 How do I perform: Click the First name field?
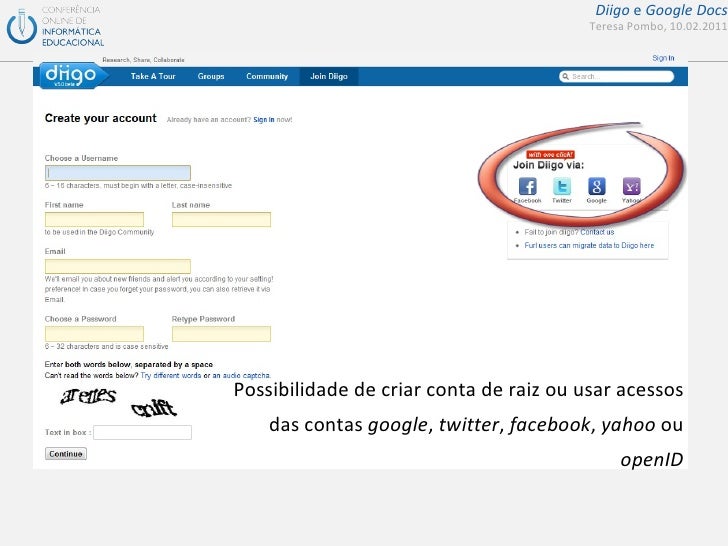(94, 219)
